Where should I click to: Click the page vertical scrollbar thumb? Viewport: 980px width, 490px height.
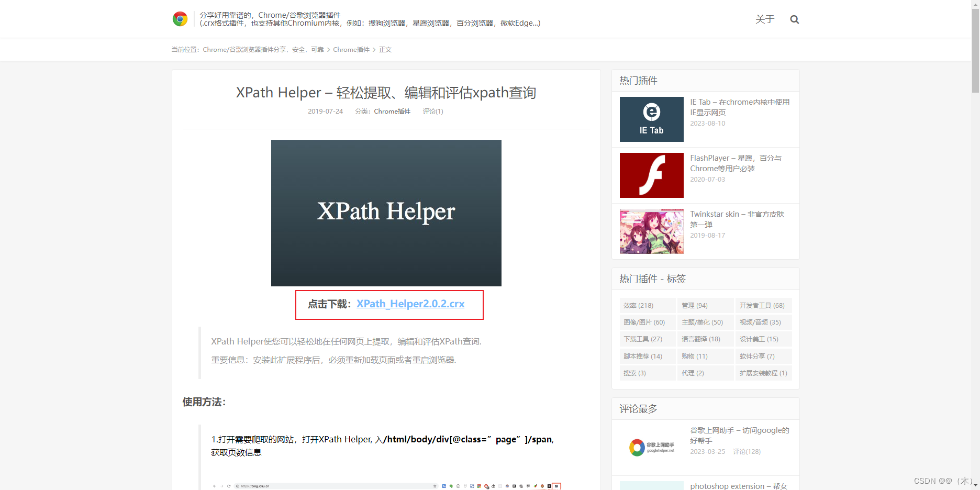point(975,50)
